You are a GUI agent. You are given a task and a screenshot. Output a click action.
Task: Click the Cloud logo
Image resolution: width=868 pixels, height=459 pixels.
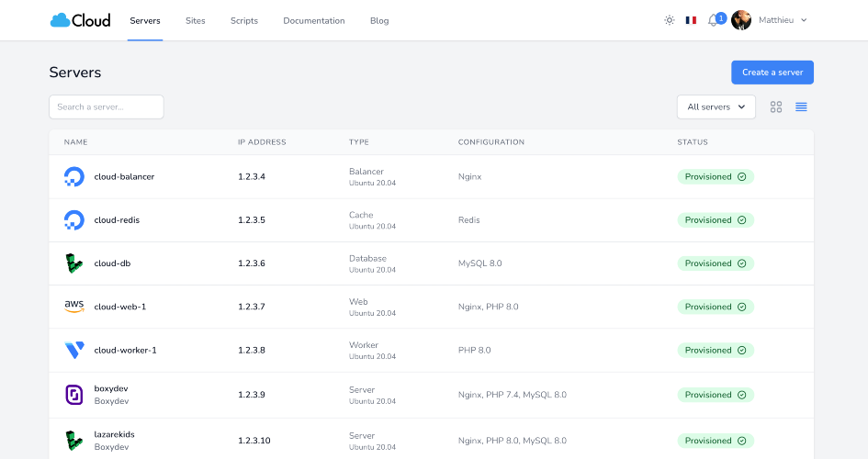(x=80, y=20)
